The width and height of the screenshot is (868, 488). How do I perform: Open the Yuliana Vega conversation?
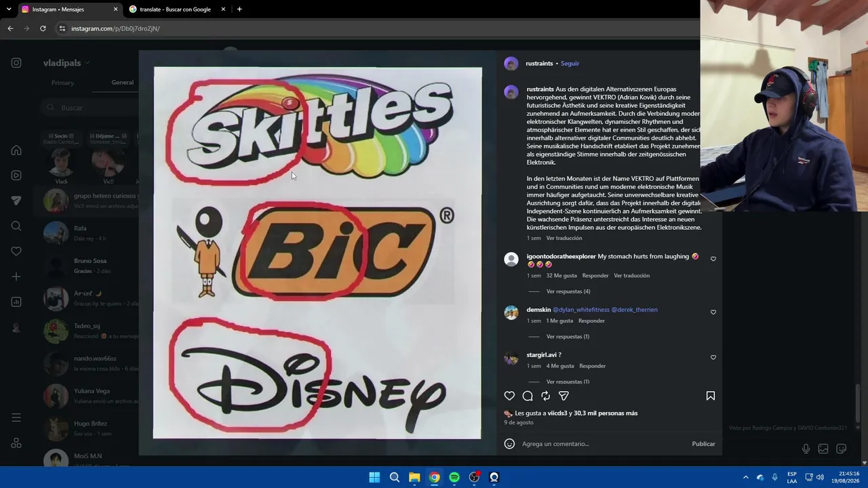point(90,396)
